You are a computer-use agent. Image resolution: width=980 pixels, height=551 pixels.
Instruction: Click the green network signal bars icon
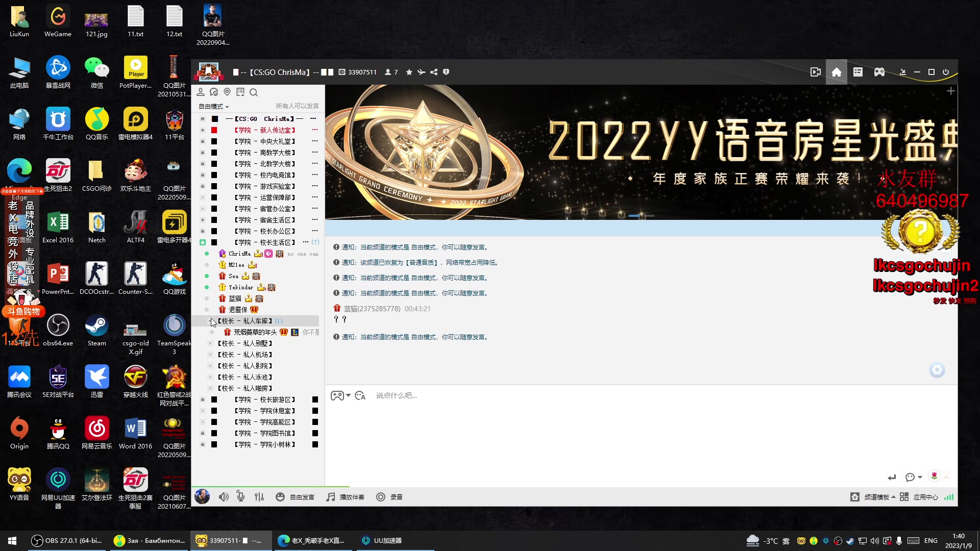[949, 497]
